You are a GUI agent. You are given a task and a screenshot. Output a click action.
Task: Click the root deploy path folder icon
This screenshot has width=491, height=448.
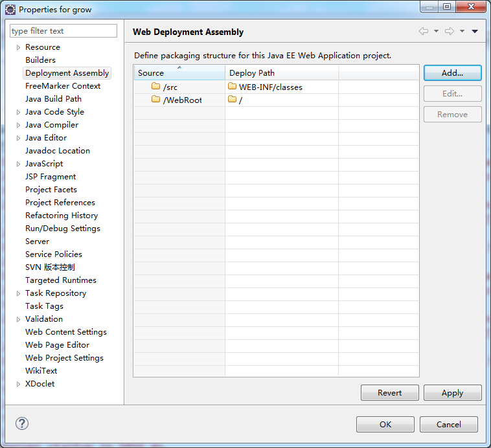point(232,99)
